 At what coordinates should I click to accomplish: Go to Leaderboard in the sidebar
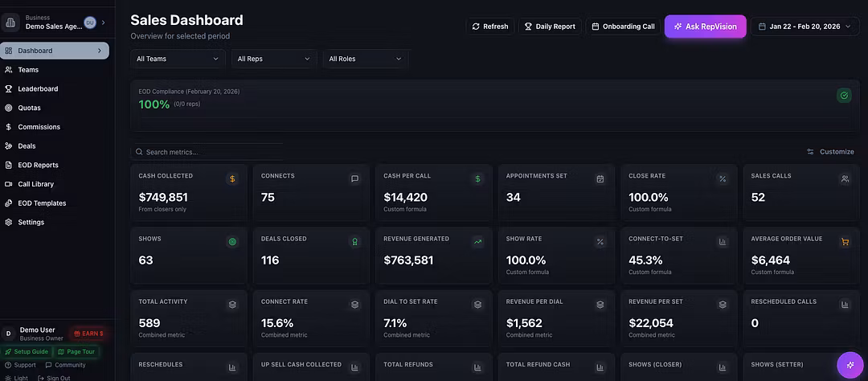click(x=38, y=89)
